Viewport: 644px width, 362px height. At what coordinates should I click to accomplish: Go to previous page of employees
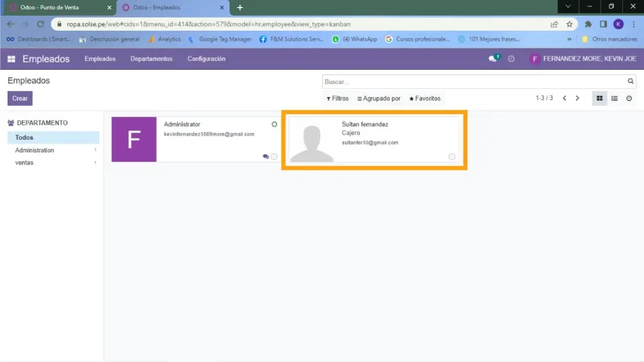click(565, 99)
